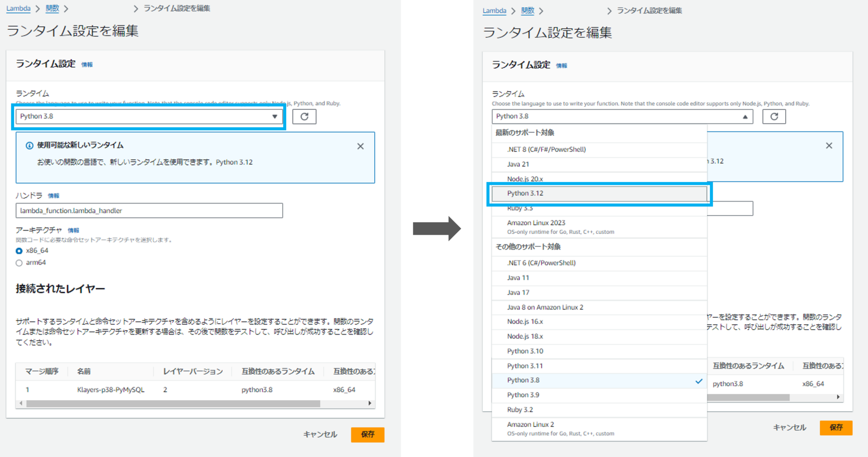Dismiss the 使用可能な新しいランタイム notification with the X
The height and width of the screenshot is (457, 868).
point(361,146)
